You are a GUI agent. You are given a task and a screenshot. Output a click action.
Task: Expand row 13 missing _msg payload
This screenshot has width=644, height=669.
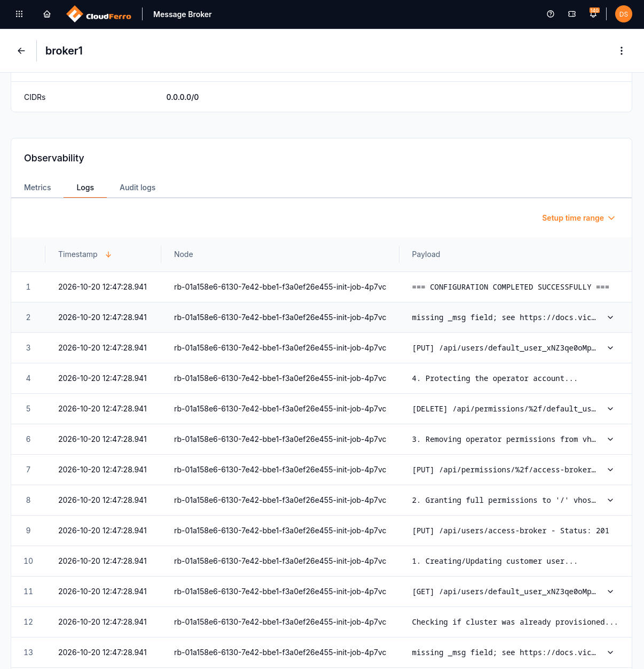(x=610, y=652)
